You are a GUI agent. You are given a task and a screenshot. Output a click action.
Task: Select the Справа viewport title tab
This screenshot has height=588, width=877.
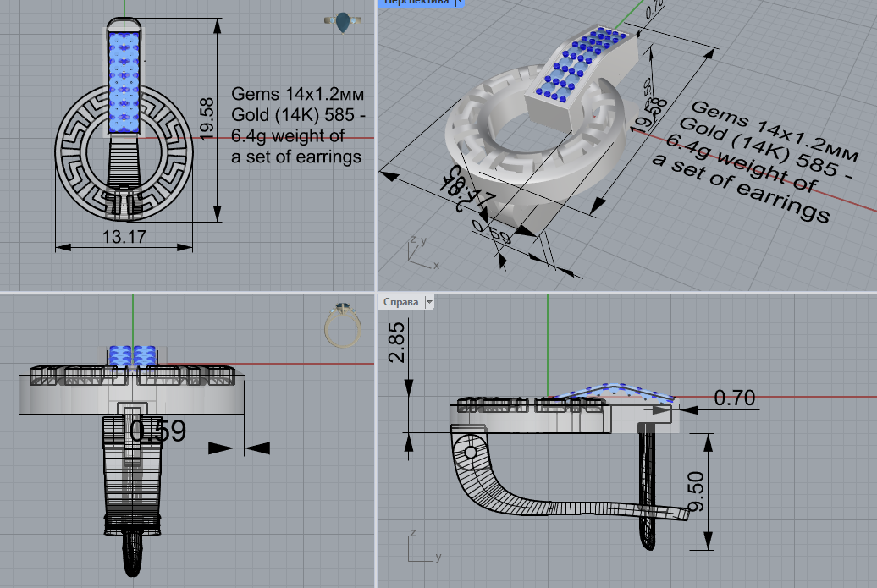400,302
